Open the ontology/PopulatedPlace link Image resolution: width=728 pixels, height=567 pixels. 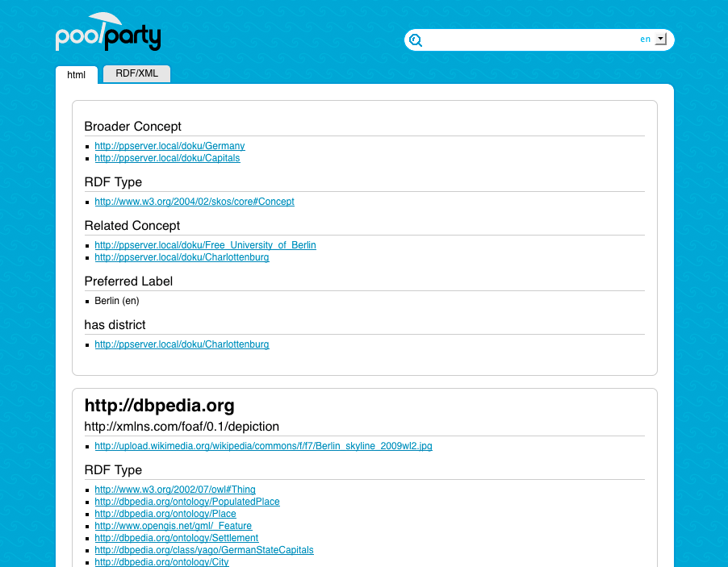pyautogui.click(x=187, y=502)
